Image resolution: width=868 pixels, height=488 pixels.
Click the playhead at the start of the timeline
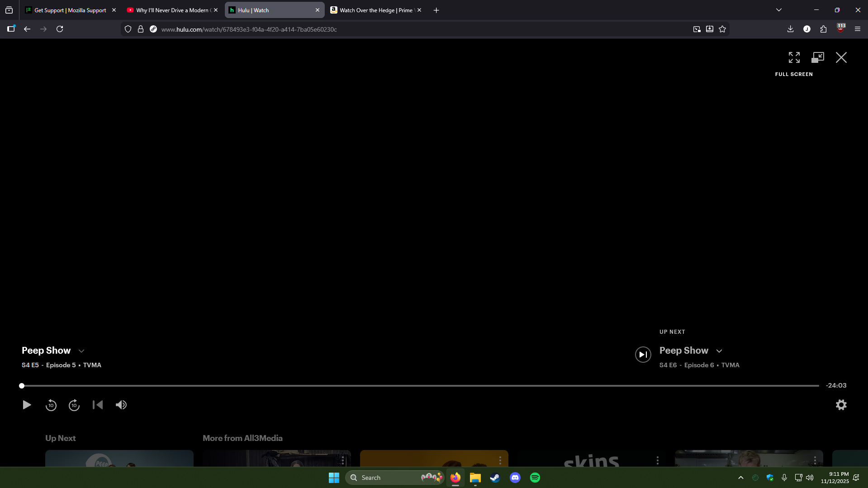coord(22,386)
